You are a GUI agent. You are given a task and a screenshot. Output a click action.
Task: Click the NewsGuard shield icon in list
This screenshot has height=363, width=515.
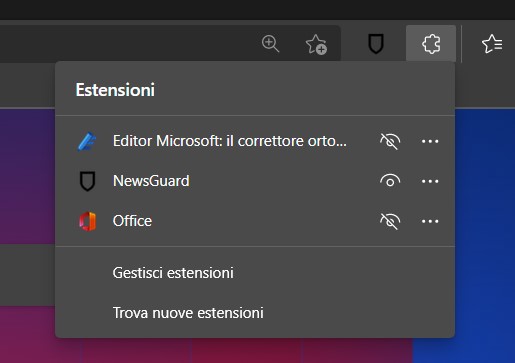[87, 181]
